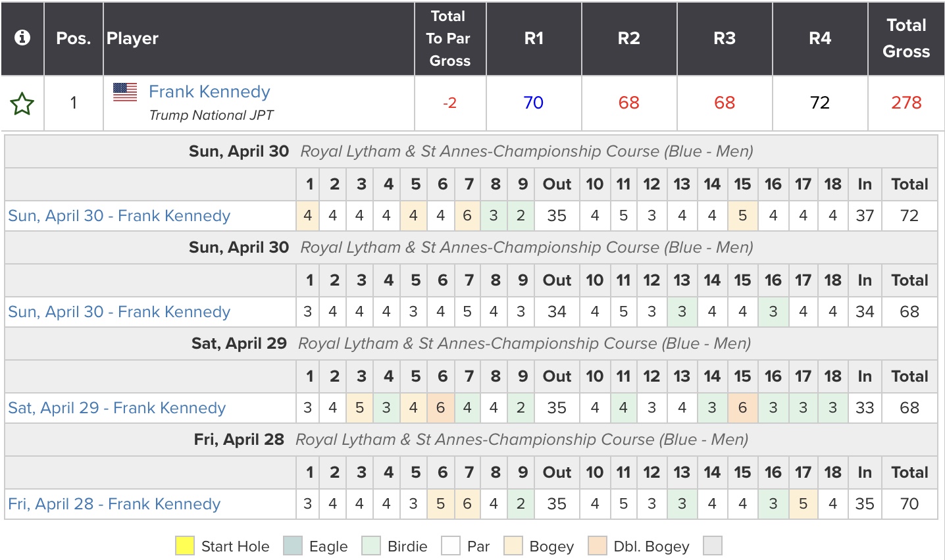The height and width of the screenshot is (560, 945).
Task: Sort by the Total Gross column header
Action: point(906,38)
